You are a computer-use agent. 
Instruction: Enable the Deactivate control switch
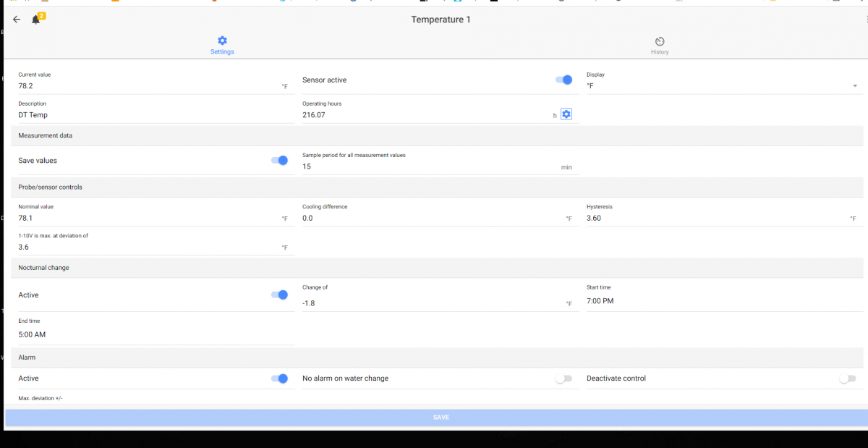848,378
